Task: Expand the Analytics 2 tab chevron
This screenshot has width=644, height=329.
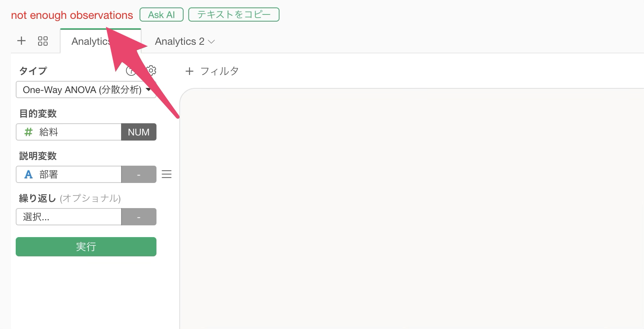Action: click(212, 42)
